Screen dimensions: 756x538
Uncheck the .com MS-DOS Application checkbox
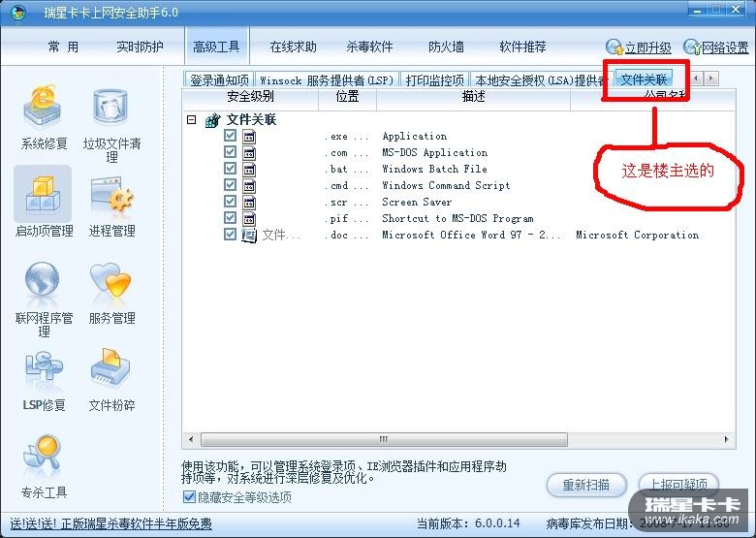[x=230, y=152]
